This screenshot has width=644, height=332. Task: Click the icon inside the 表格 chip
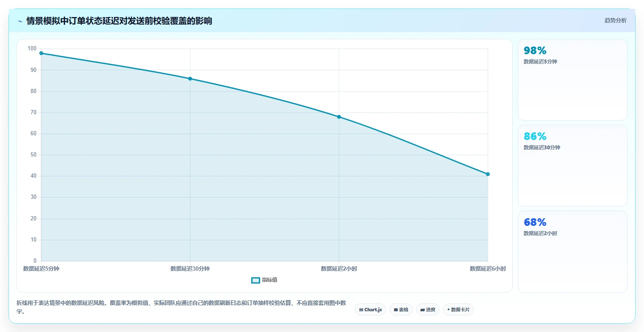(x=396, y=310)
